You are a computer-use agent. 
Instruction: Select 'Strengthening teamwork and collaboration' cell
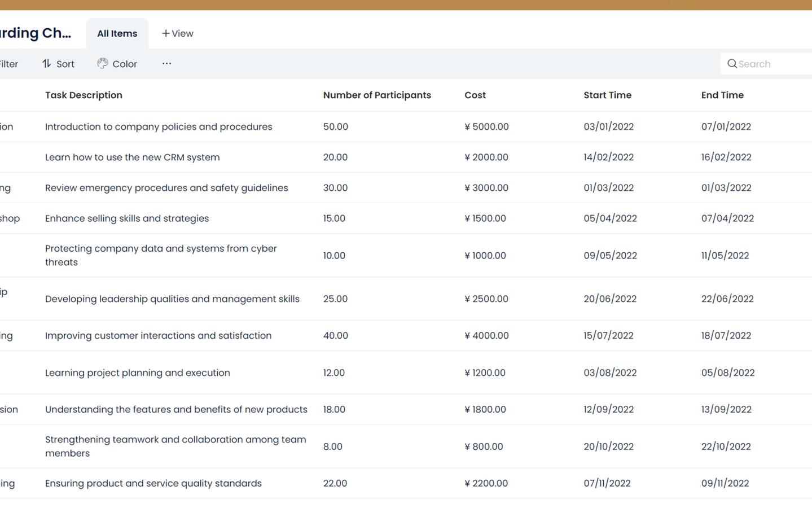pos(175,446)
